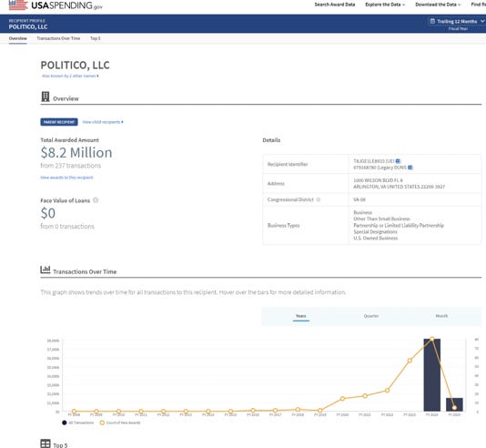The height and width of the screenshot is (448, 486).
Task: Open the View child recipients link
Action: coord(103,122)
